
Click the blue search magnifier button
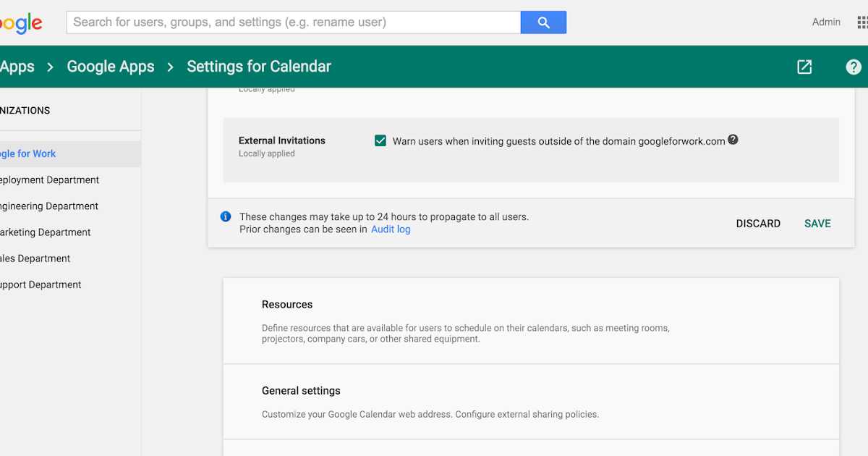[543, 22]
